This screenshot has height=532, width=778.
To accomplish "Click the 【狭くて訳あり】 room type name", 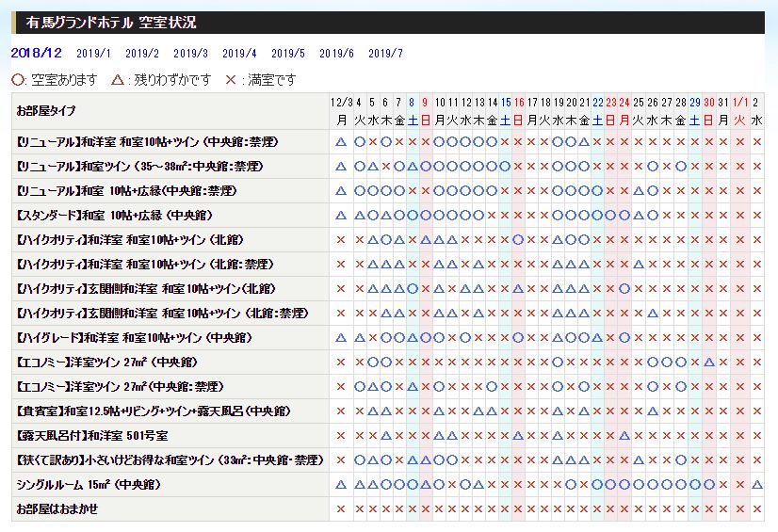I will (170, 460).
